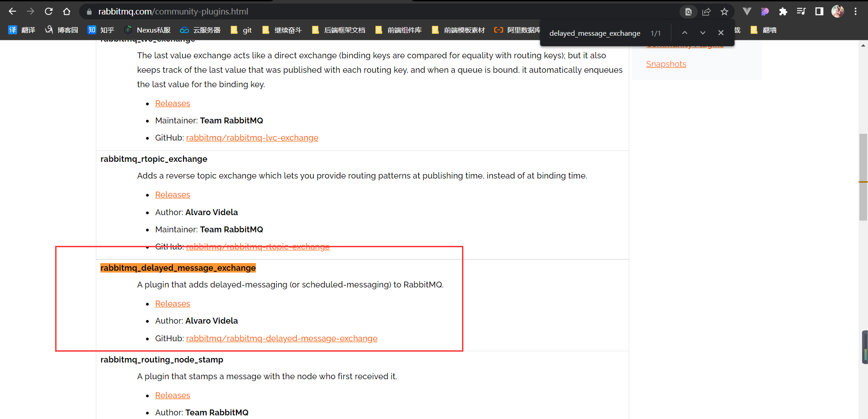The image size is (868, 419).
Task: Open the 阿里数据库 bookmark
Action: (517, 30)
